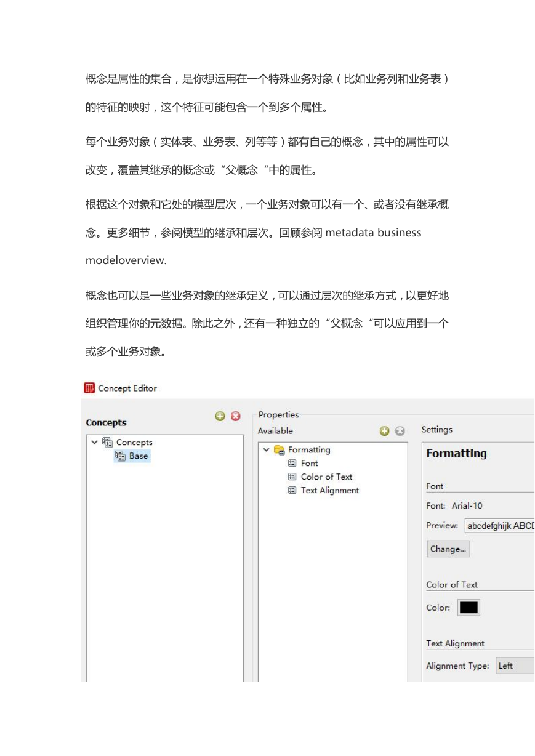Collapse the Formatting property group
The image size is (535, 756).
pyautogui.click(x=266, y=449)
